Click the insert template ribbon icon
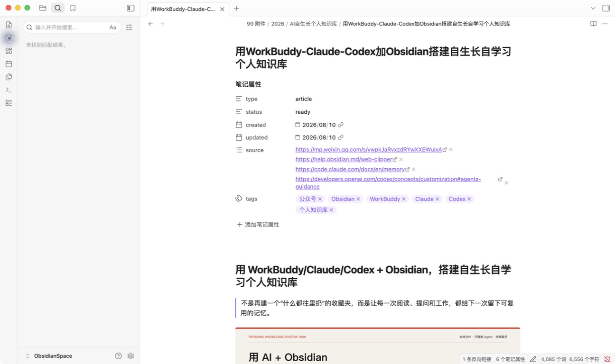The image size is (615, 364). tap(9, 77)
